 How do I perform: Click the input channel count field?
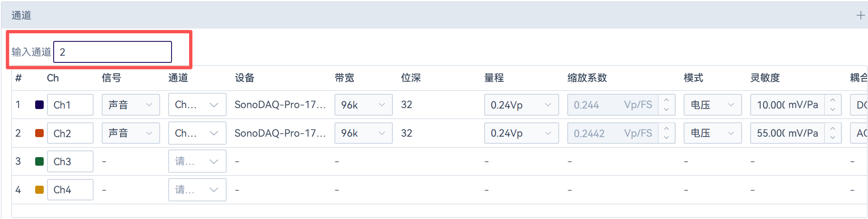pyautogui.click(x=113, y=52)
